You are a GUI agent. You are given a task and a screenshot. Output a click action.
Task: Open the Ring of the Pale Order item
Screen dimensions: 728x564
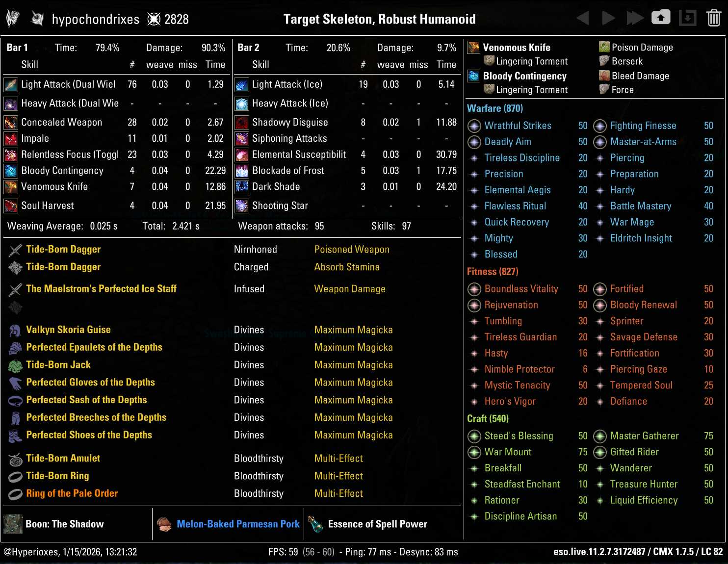tap(72, 493)
